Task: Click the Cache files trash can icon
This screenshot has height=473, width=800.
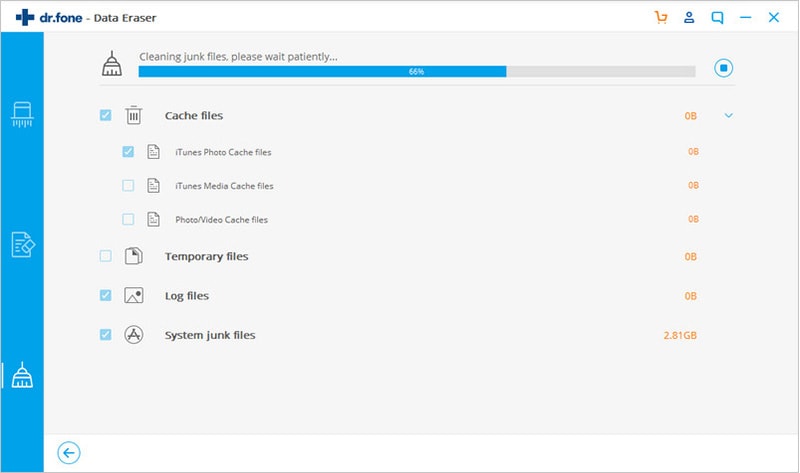Action: pos(134,115)
